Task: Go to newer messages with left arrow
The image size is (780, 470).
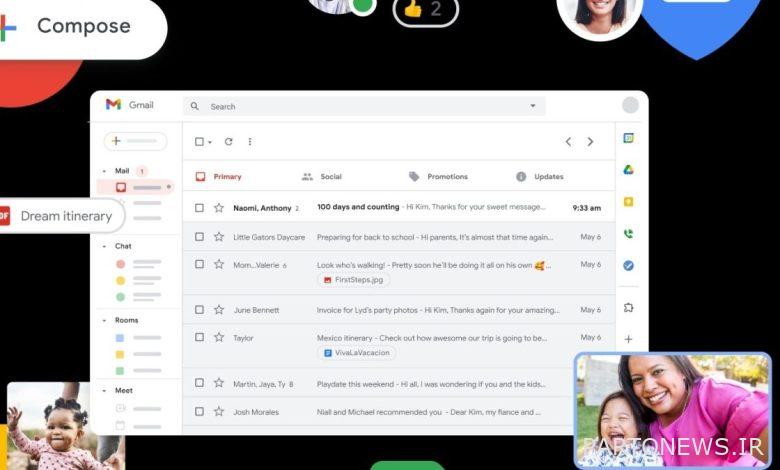Action: [568, 142]
